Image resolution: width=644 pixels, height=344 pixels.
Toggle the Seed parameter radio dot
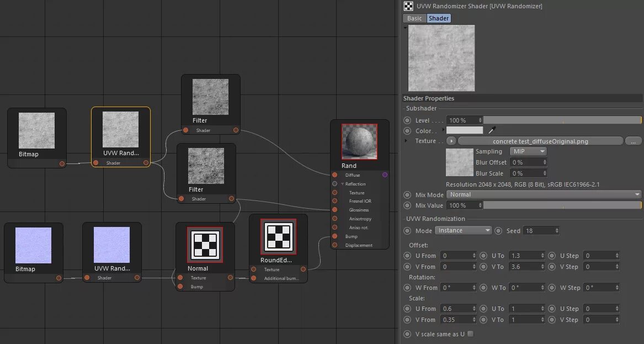(498, 231)
